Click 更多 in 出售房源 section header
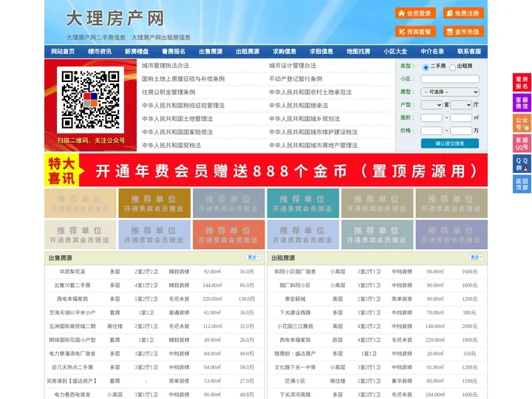Image resolution: width=532 pixels, height=399 pixels. 253,258
